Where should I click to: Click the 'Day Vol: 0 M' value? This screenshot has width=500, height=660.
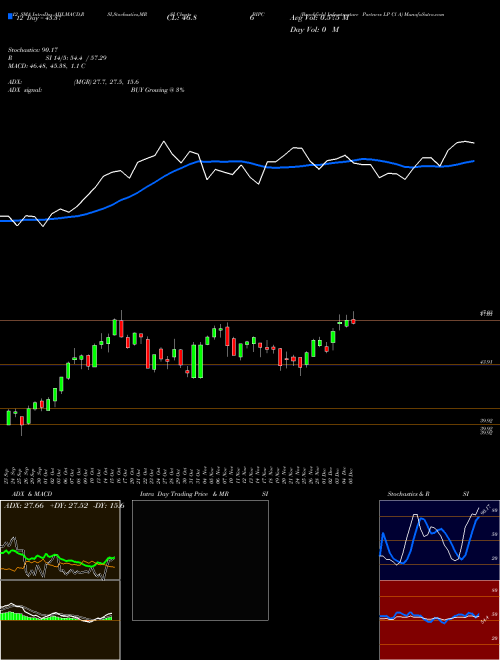(x=314, y=29)
